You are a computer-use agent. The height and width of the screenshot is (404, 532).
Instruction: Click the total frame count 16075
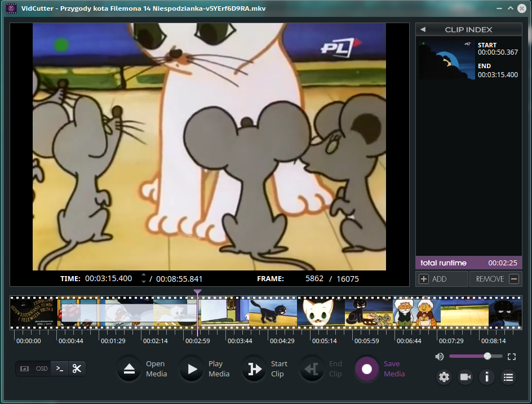[348, 279]
